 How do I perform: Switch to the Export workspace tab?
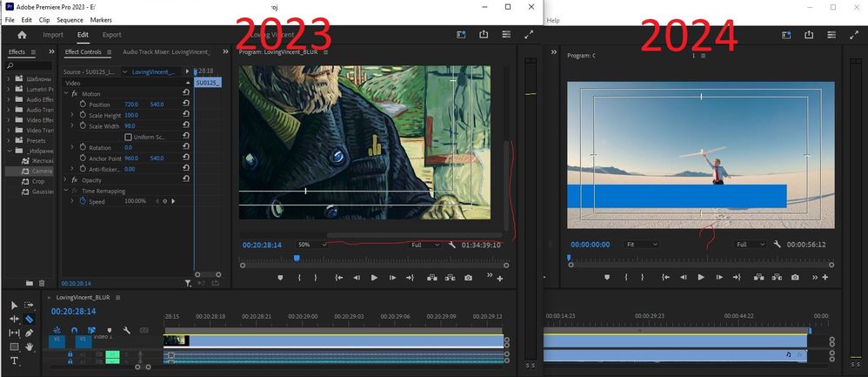coord(112,34)
